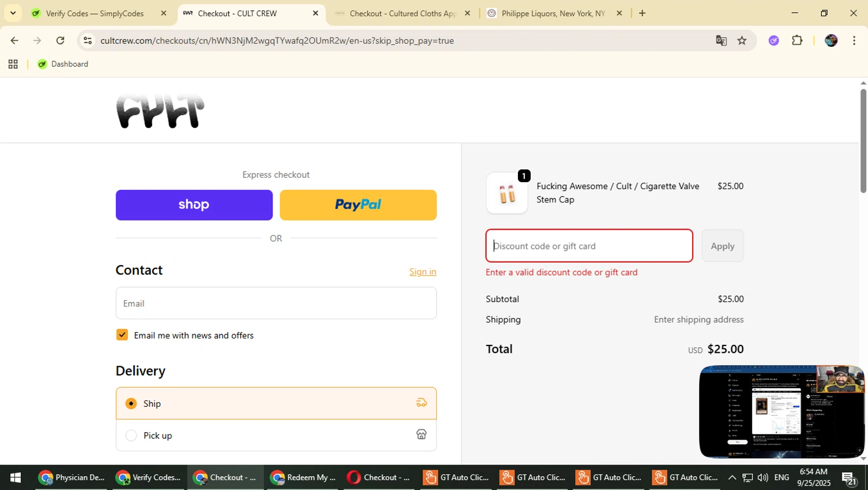This screenshot has width=868, height=490.
Task: Open the Apps grid in bookmarks bar
Action: [13, 64]
